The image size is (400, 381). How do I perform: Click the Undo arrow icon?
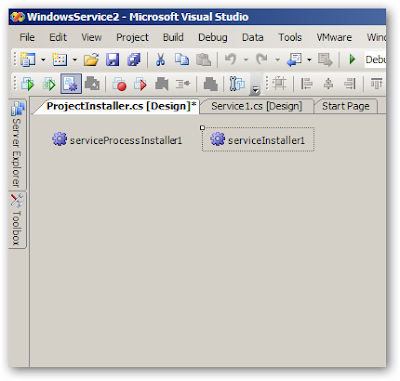coord(231,60)
